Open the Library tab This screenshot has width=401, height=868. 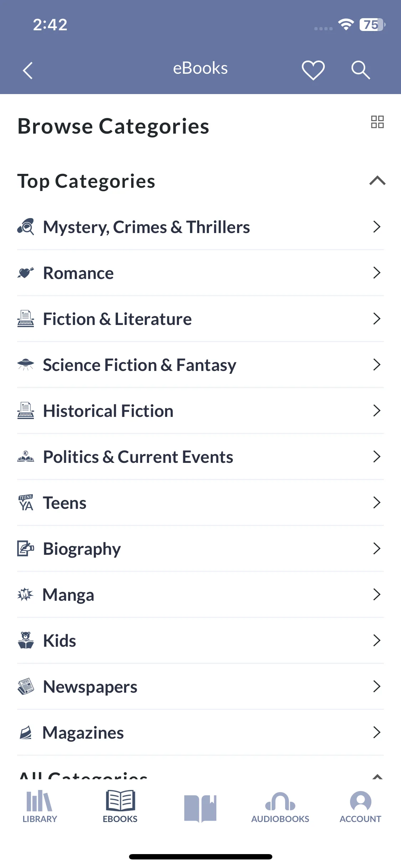[x=40, y=807]
